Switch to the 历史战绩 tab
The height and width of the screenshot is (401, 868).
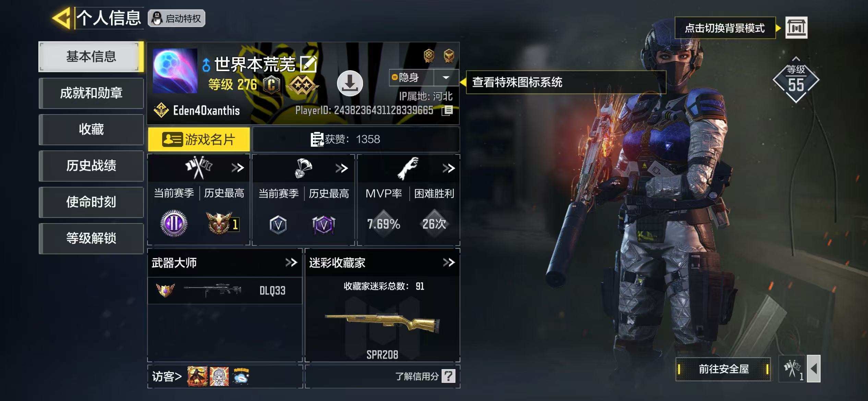(91, 166)
